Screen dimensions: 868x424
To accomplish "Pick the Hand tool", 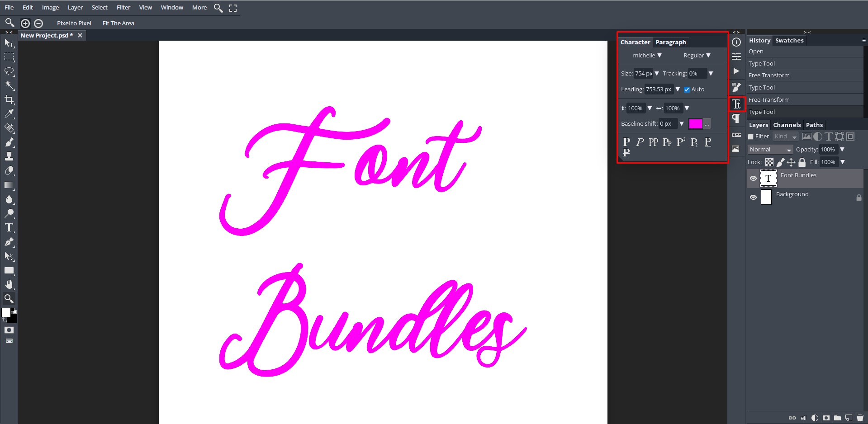I will tap(9, 284).
